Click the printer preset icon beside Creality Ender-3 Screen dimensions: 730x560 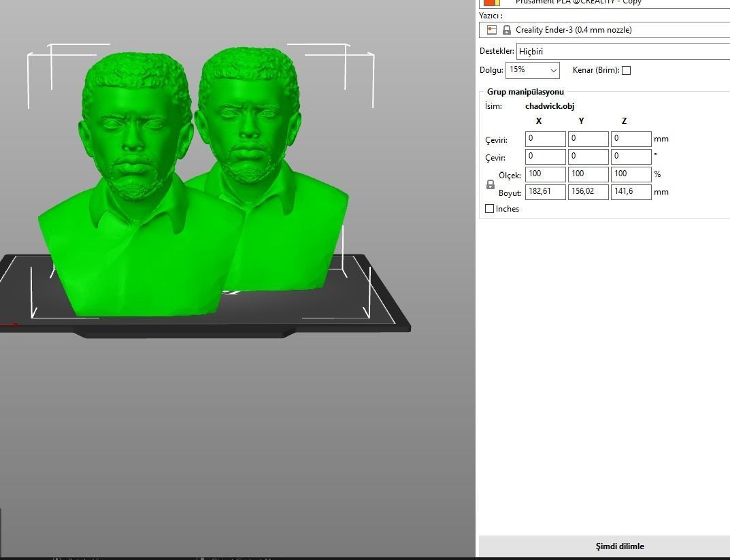(x=492, y=30)
